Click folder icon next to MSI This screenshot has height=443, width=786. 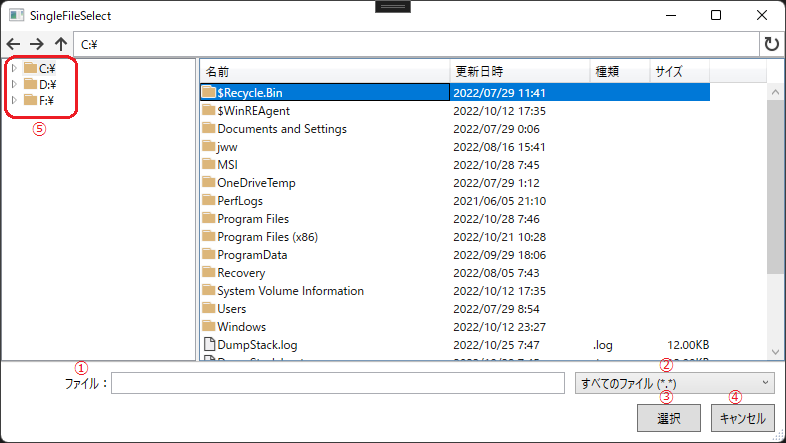tap(209, 164)
